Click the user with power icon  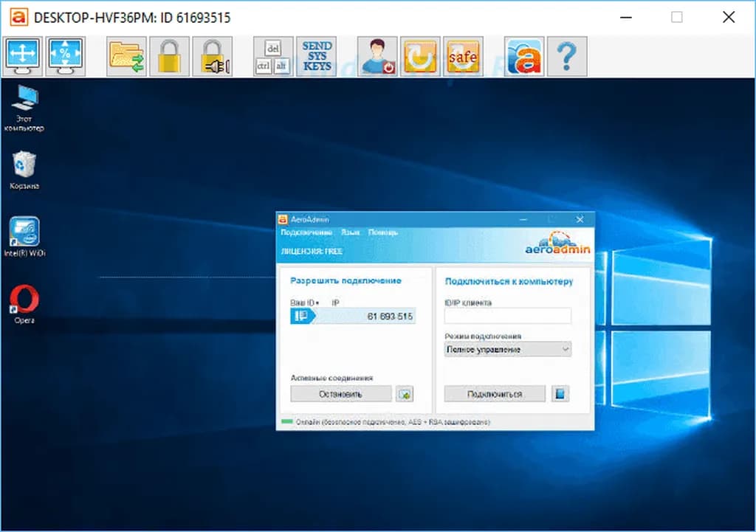tap(377, 56)
